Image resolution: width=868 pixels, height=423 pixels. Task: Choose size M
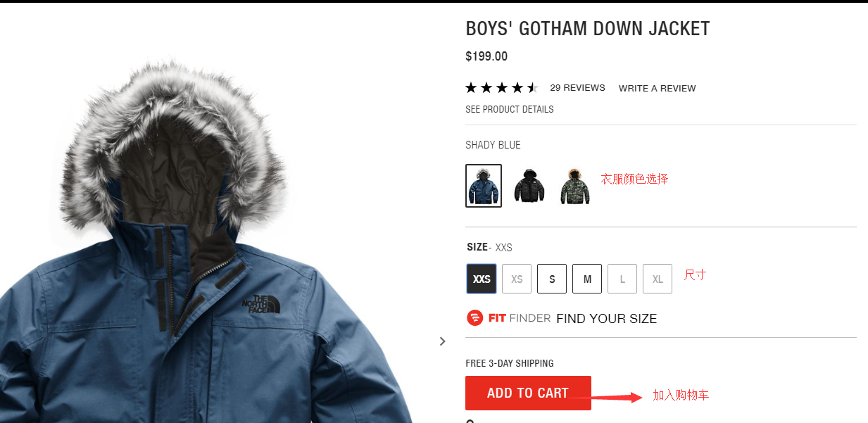pos(587,279)
